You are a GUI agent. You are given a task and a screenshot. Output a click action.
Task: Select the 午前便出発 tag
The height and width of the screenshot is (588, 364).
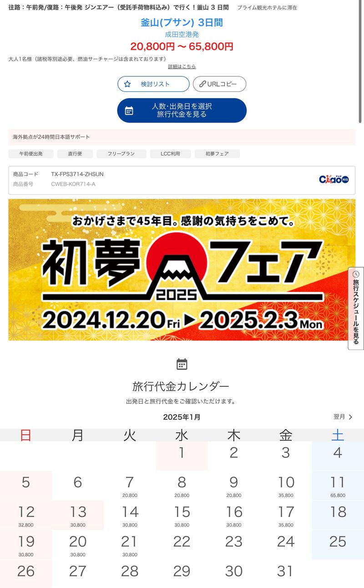point(31,154)
